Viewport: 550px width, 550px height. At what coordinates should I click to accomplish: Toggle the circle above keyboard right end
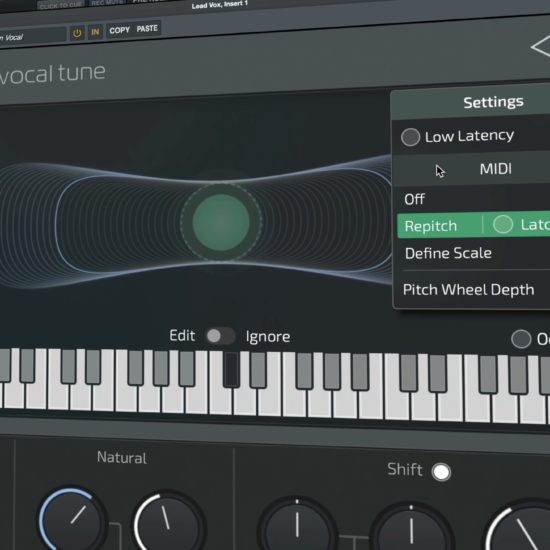point(521,339)
